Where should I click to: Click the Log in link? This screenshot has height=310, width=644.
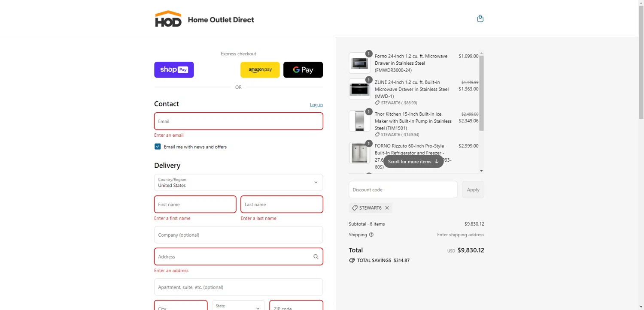coord(316,105)
